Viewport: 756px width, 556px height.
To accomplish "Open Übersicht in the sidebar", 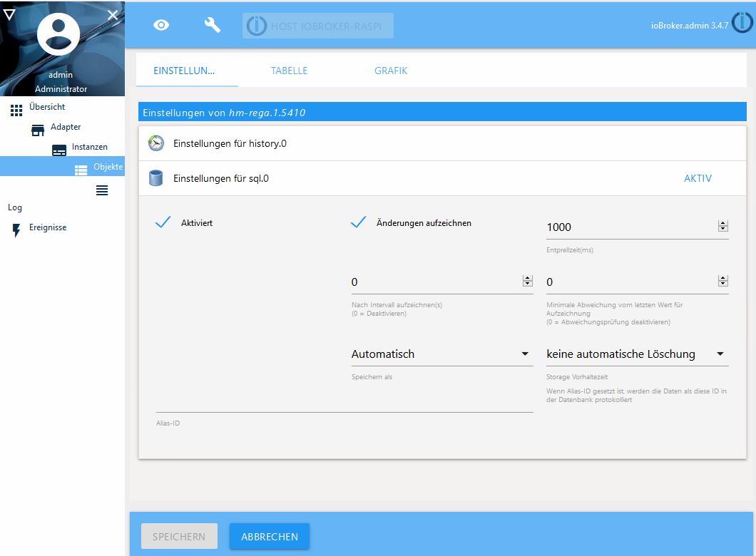I will coord(47,107).
